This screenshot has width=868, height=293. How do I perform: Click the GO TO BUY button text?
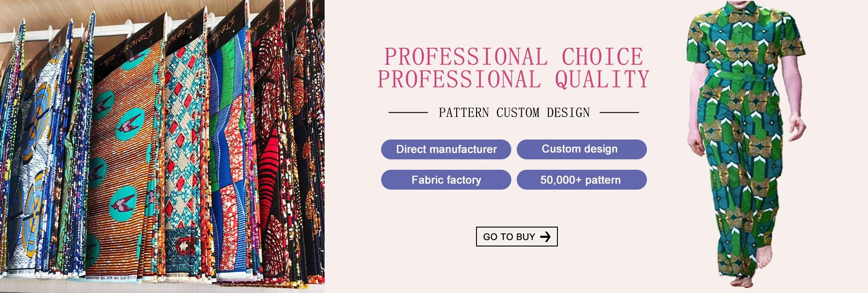pyautogui.click(x=509, y=237)
